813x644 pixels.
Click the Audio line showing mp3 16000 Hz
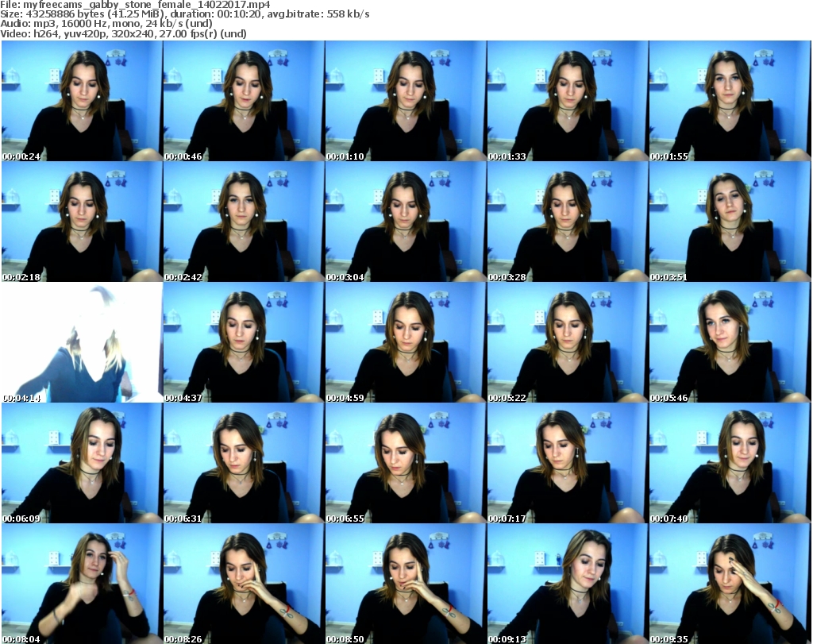[106, 24]
